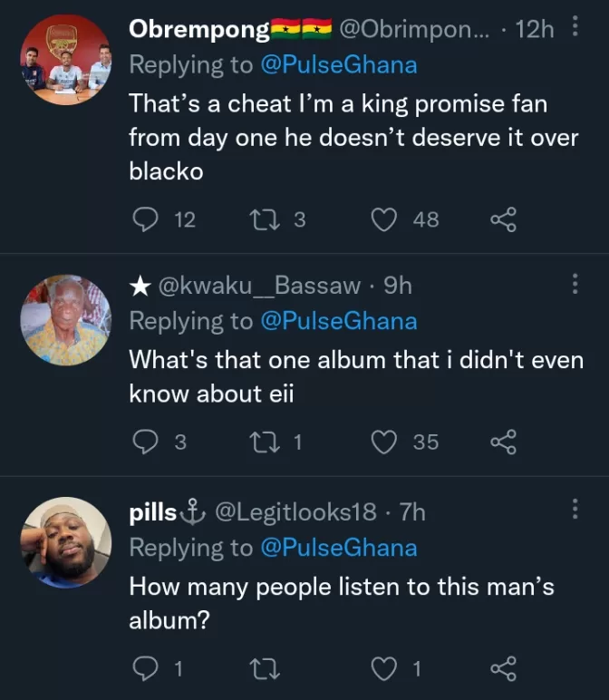Viewport: 609px width, 700px height.
Task: Open pills' profile from the avatar
Action: 65,542
